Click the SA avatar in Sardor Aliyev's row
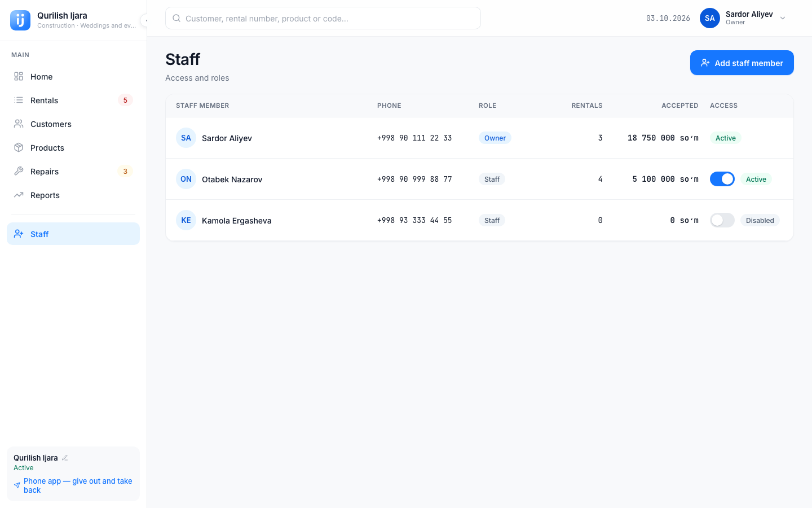812x508 pixels. pyautogui.click(x=186, y=138)
